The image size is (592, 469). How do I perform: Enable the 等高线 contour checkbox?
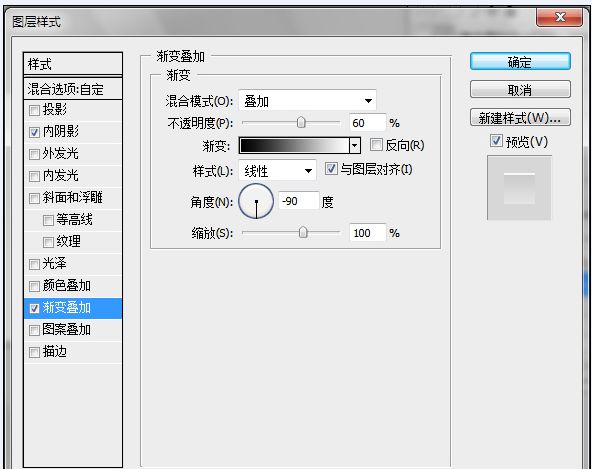(48, 220)
